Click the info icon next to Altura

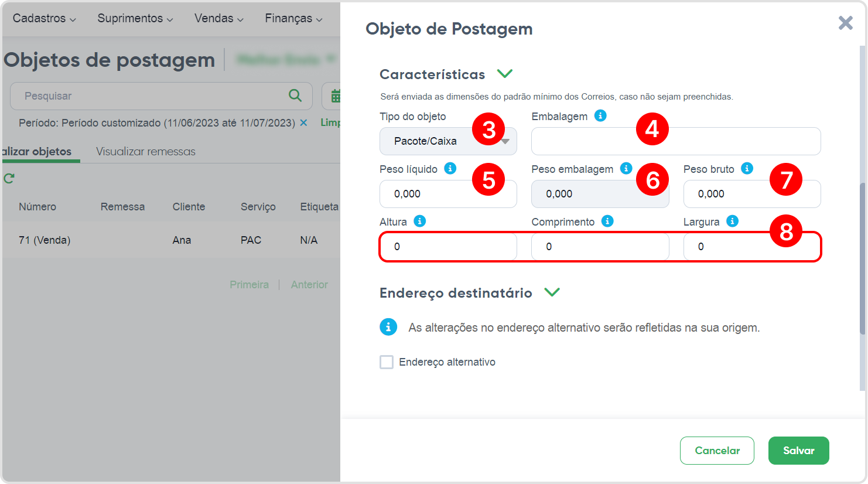(x=419, y=221)
